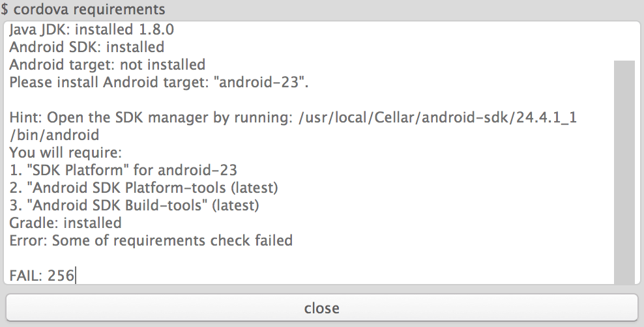The image size is (644, 327).
Task: Place cursor after FAIL: 256 text
Action: (x=76, y=276)
